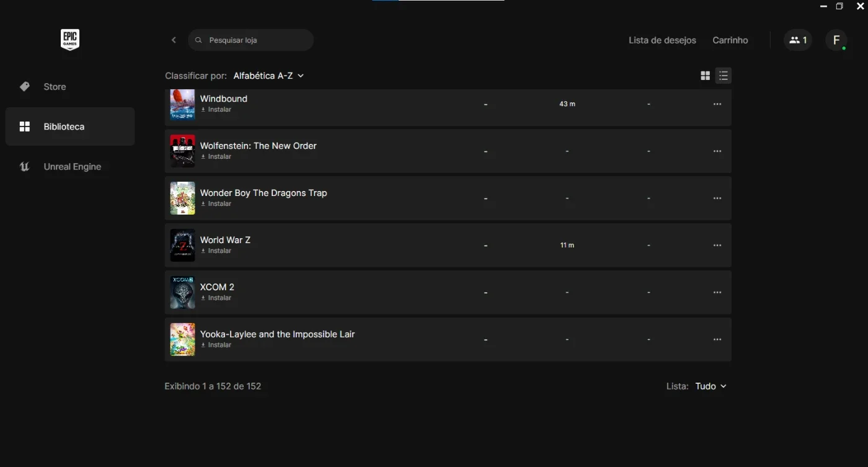Open options for Wolfenstein: The New Order
The height and width of the screenshot is (467, 868).
coord(717,151)
